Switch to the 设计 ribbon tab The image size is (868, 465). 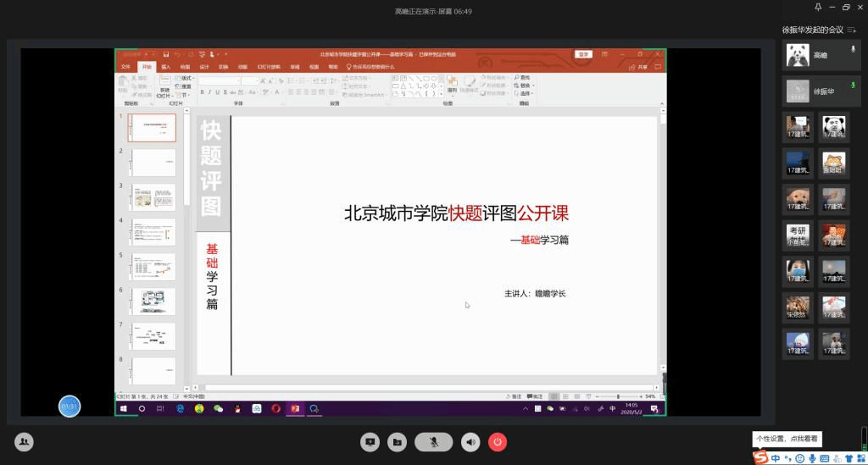click(x=204, y=67)
